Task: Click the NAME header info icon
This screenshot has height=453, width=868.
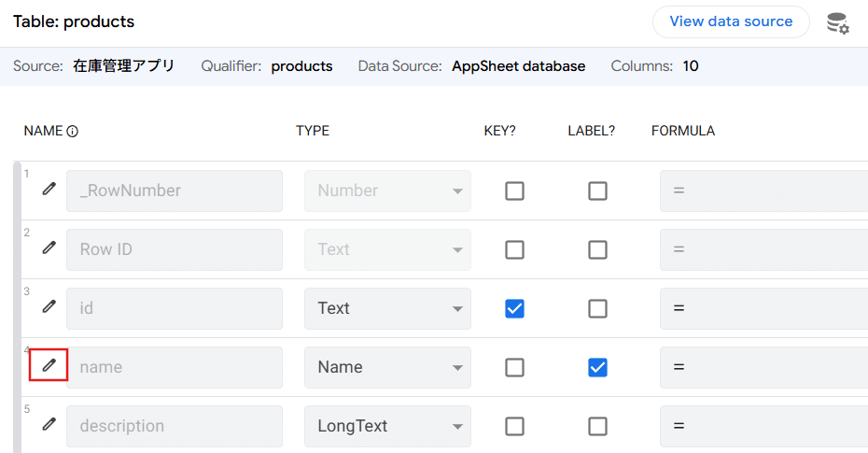Action: pyautogui.click(x=73, y=132)
